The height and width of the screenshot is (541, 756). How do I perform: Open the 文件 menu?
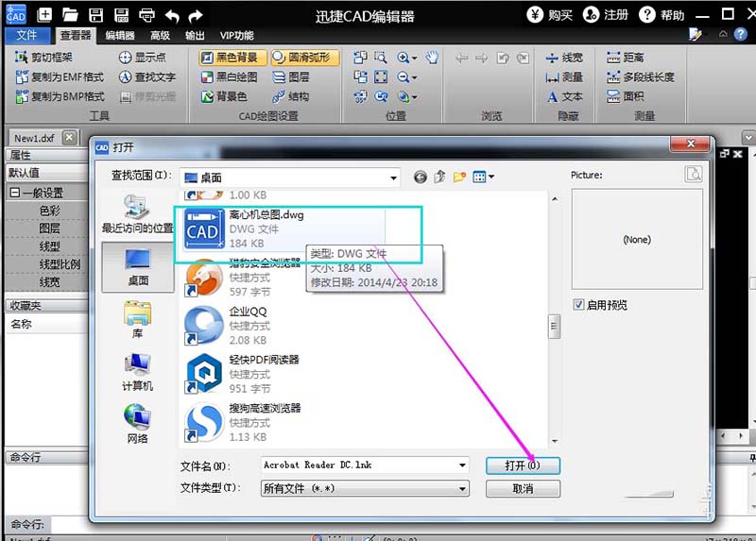(27, 35)
